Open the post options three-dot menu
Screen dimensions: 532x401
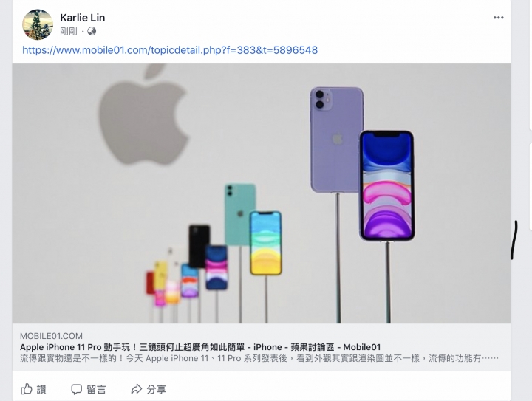tap(498, 18)
